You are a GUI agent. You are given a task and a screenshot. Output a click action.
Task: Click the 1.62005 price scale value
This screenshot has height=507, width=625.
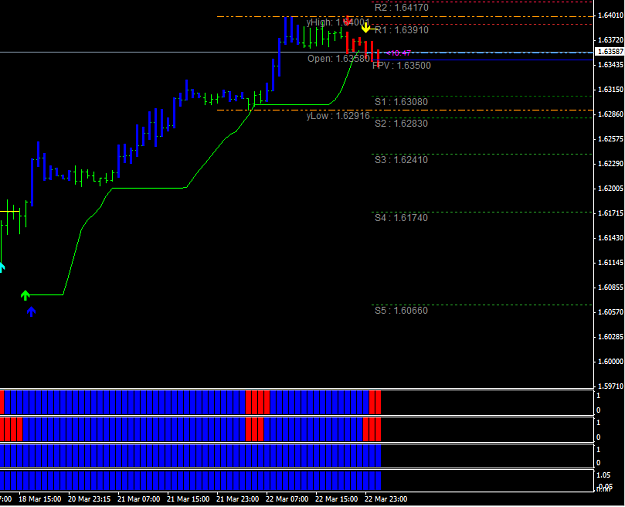tap(610, 189)
